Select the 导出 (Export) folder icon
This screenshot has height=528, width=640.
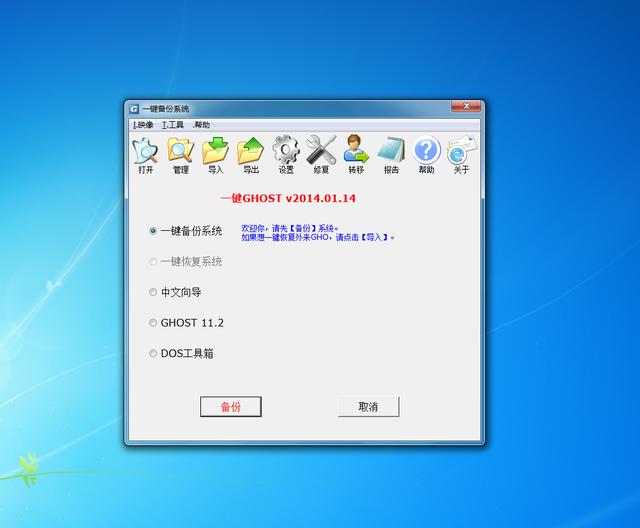click(x=251, y=152)
